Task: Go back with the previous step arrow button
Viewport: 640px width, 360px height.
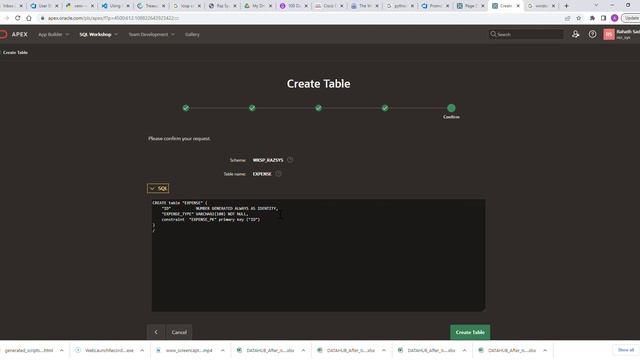Action: tap(156, 332)
